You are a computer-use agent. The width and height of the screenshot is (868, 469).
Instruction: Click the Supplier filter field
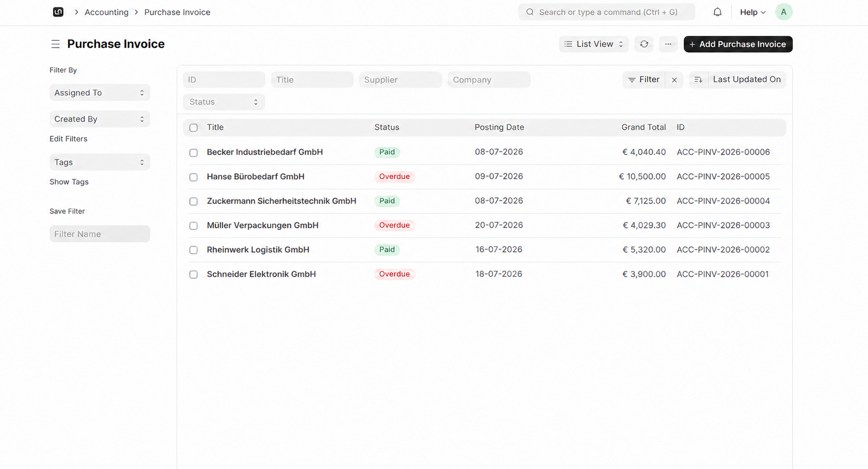point(400,80)
